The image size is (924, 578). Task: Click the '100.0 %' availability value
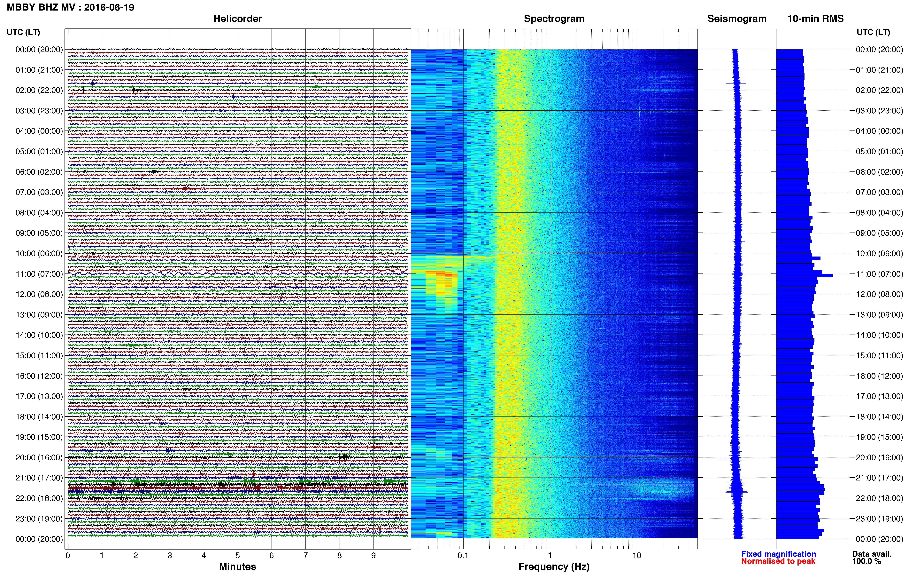click(x=866, y=561)
